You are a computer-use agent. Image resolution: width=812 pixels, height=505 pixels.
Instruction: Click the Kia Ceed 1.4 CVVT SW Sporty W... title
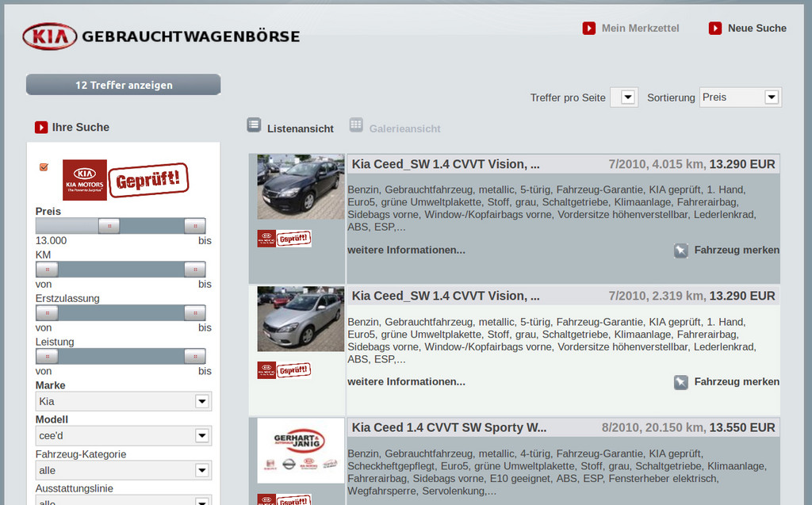click(449, 427)
